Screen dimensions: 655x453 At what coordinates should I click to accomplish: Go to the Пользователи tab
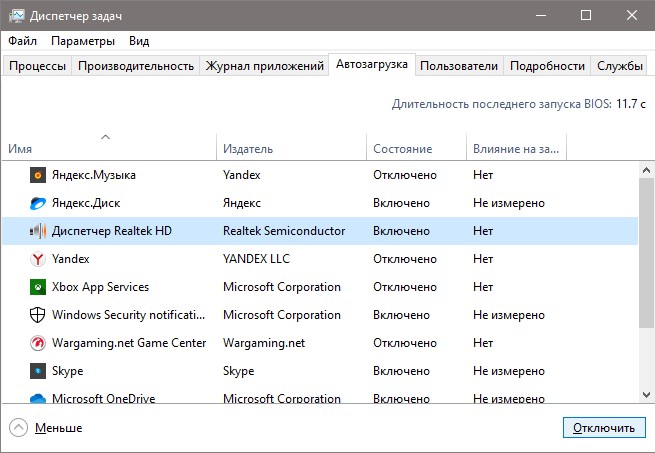click(459, 66)
